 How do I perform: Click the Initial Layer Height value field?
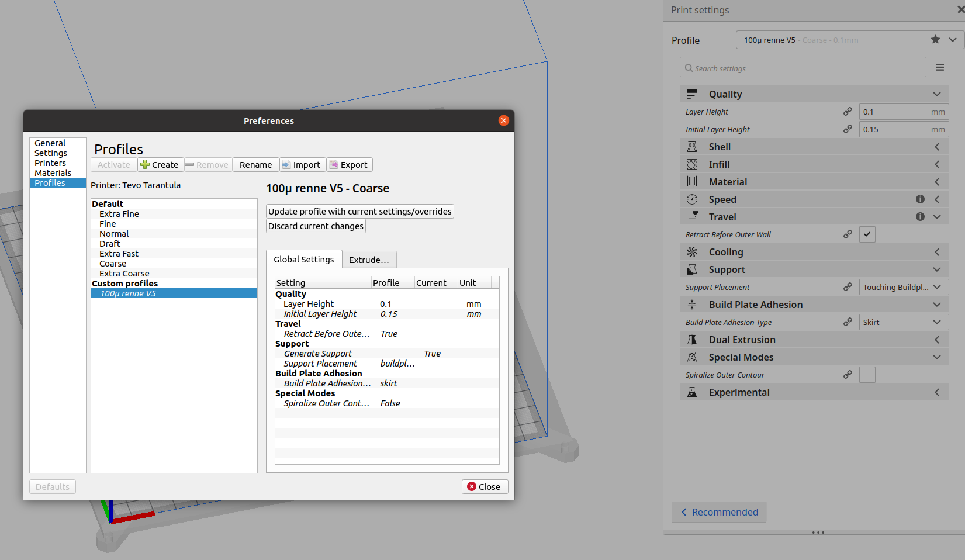click(x=904, y=129)
